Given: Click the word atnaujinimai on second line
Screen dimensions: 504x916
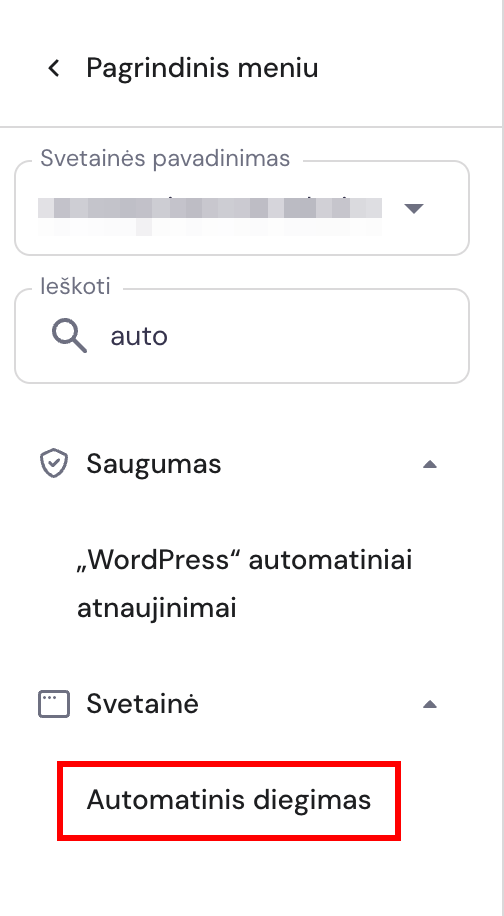Looking at the screenshot, I should click(157, 609).
